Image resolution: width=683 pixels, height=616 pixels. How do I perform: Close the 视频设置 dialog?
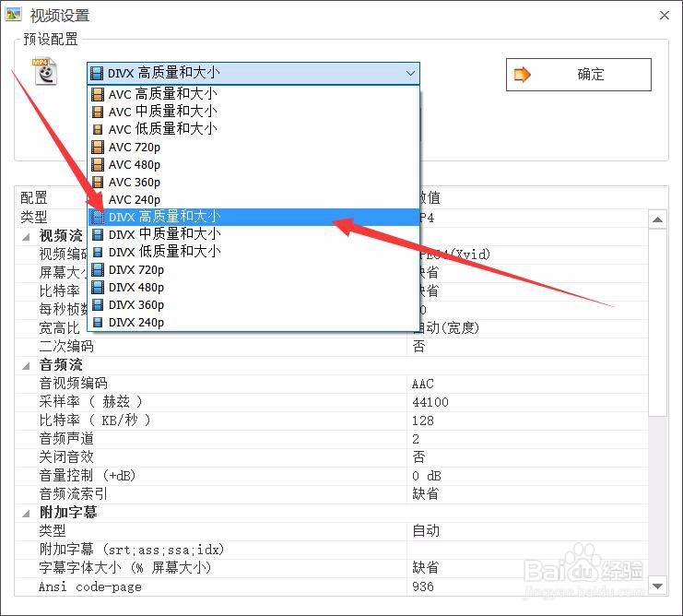coord(665,16)
